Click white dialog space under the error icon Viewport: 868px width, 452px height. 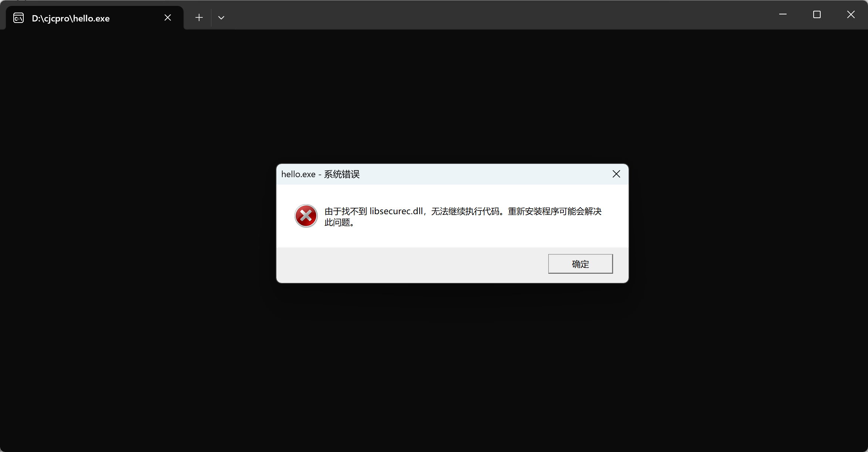click(306, 238)
